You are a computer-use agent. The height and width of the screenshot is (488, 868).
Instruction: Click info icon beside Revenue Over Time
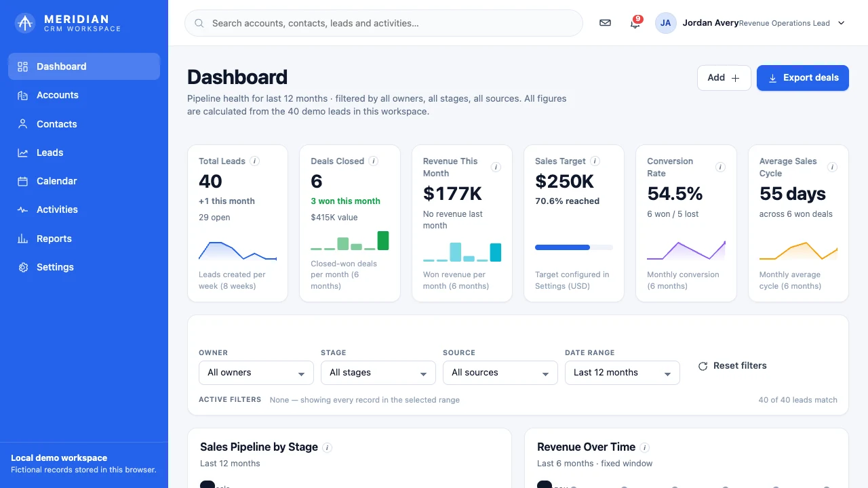644,447
